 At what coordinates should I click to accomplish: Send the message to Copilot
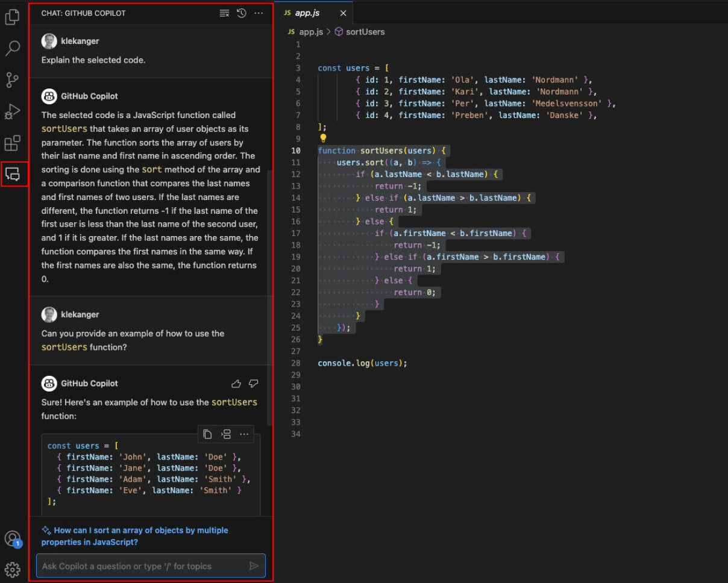click(x=254, y=566)
